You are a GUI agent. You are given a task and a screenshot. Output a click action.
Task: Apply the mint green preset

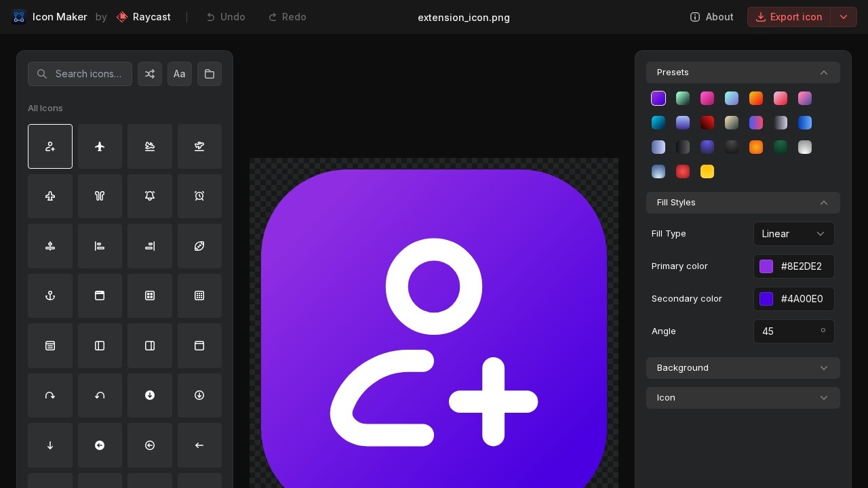point(683,98)
